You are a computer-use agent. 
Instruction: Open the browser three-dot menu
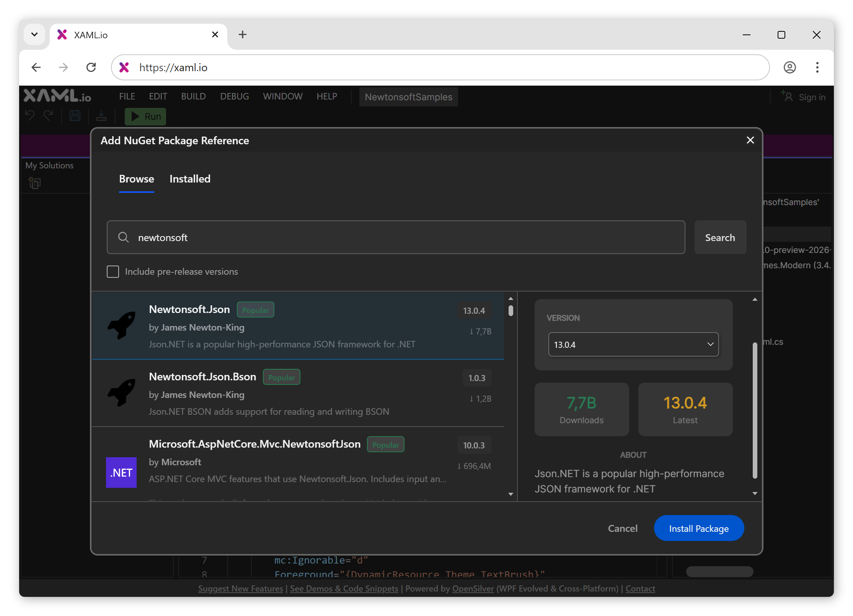pos(817,67)
